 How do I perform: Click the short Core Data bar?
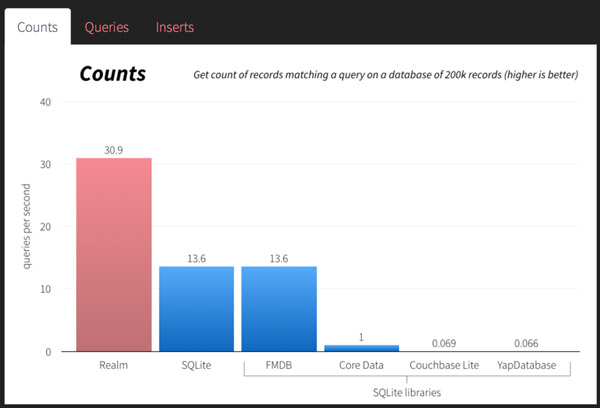(362, 347)
